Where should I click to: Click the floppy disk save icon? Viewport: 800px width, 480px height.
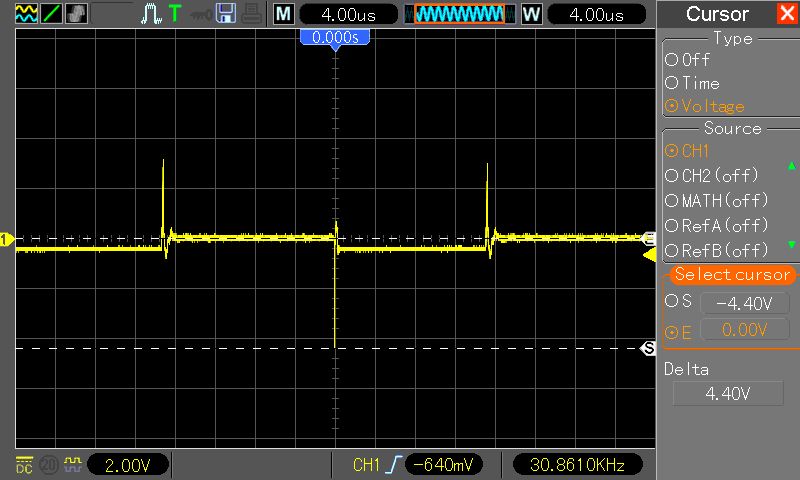(x=226, y=14)
